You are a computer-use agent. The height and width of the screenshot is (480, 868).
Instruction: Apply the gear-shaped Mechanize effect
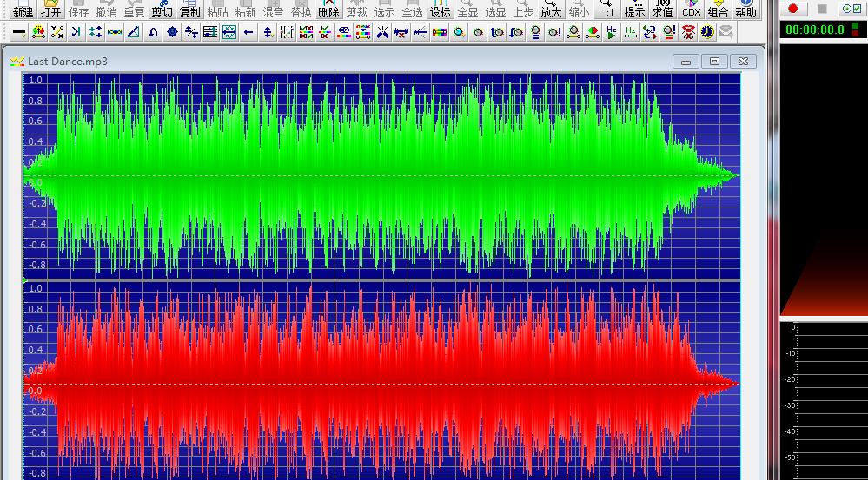[x=172, y=32]
